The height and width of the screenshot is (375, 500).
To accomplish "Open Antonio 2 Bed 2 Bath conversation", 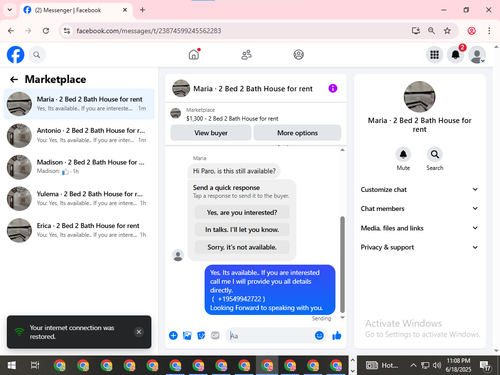I will pyautogui.click(x=79, y=135).
